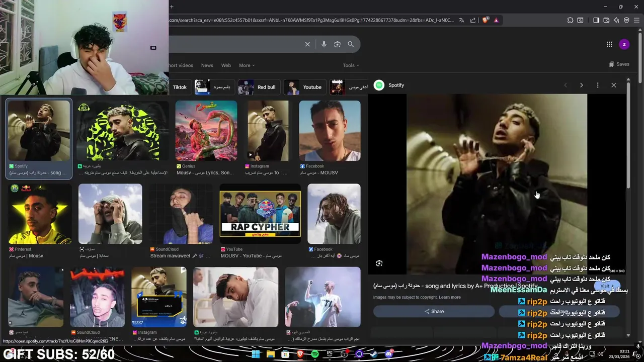644x362 pixels.
Task: Go to previous image in preview panel
Action: pyautogui.click(x=566, y=85)
